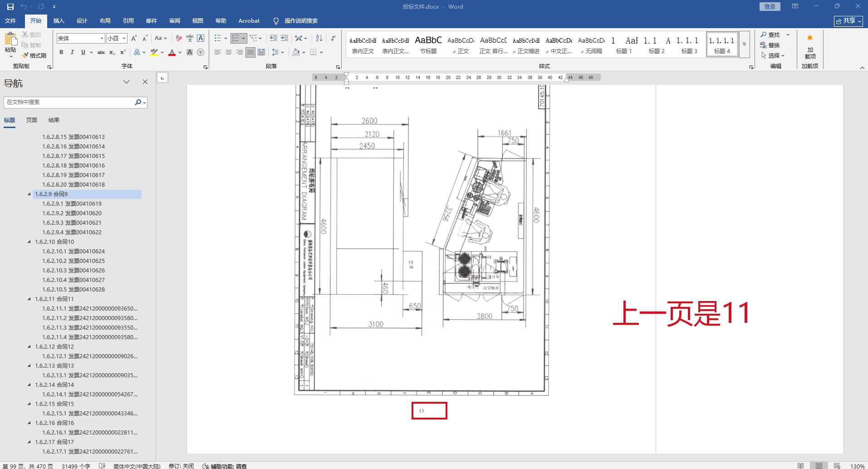The height and width of the screenshot is (469, 868).
Task: Open the paragraph settings dialog launcher
Action: [x=338, y=67]
